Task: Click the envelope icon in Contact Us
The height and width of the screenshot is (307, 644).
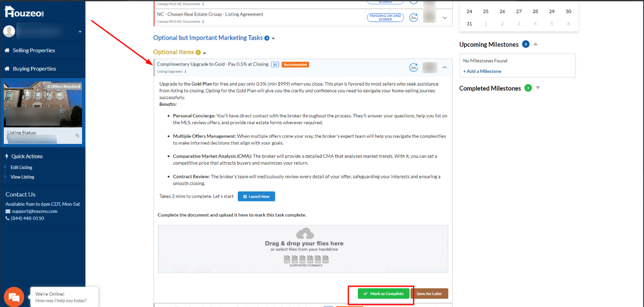Action: pos(8,211)
